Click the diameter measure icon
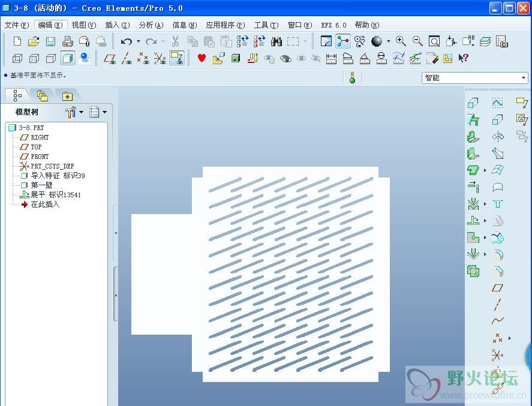The image size is (532, 406). point(381,58)
